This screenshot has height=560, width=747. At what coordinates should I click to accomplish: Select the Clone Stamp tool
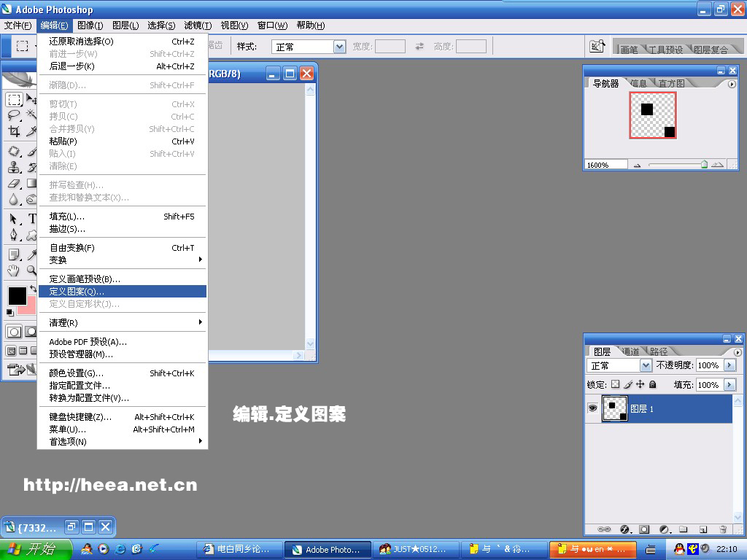[x=15, y=168]
